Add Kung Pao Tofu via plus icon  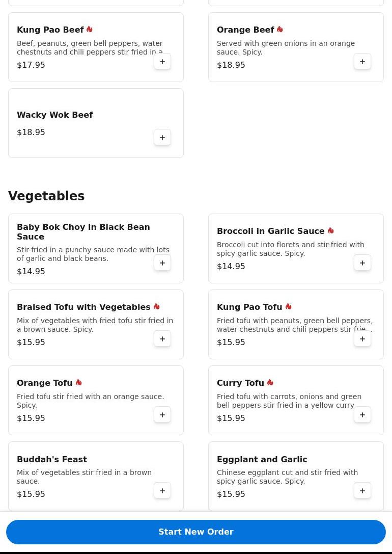pos(362,339)
